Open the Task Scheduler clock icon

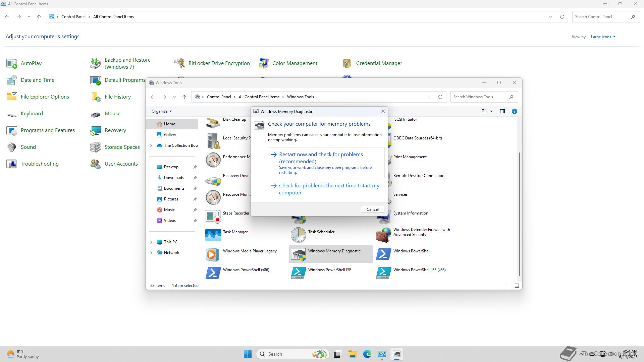click(x=298, y=235)
